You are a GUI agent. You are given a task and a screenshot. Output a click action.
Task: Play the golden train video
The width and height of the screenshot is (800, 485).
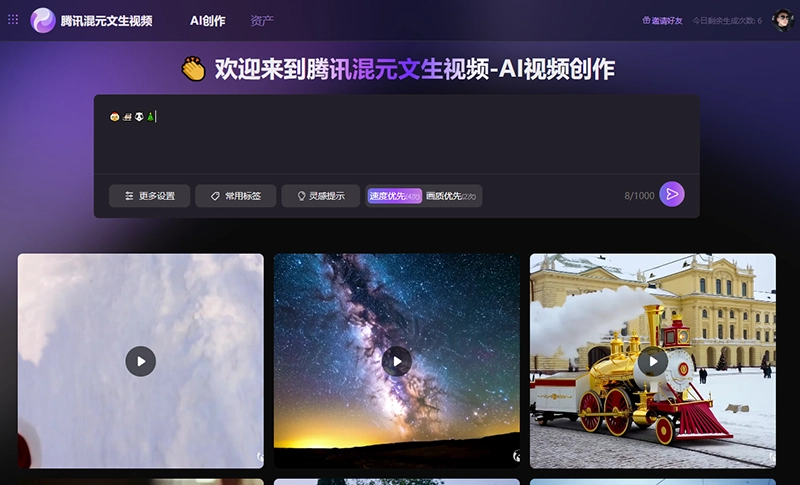click(x=653, y=362)
